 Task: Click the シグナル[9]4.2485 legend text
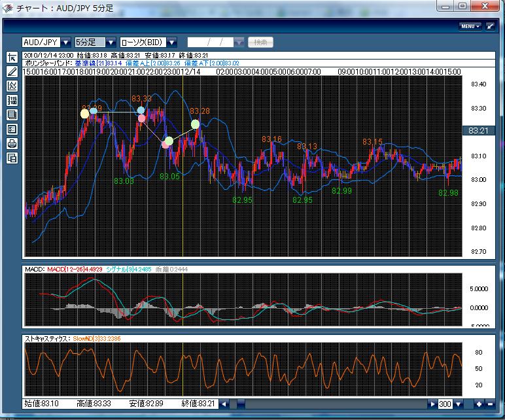tap(129, 270)
